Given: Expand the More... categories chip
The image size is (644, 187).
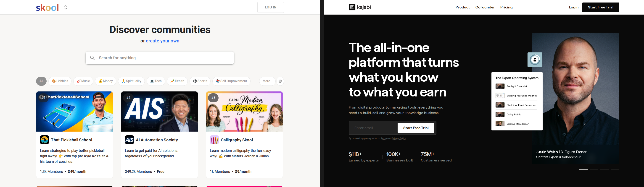Looking at the screenshot, I should coord(267,81).
